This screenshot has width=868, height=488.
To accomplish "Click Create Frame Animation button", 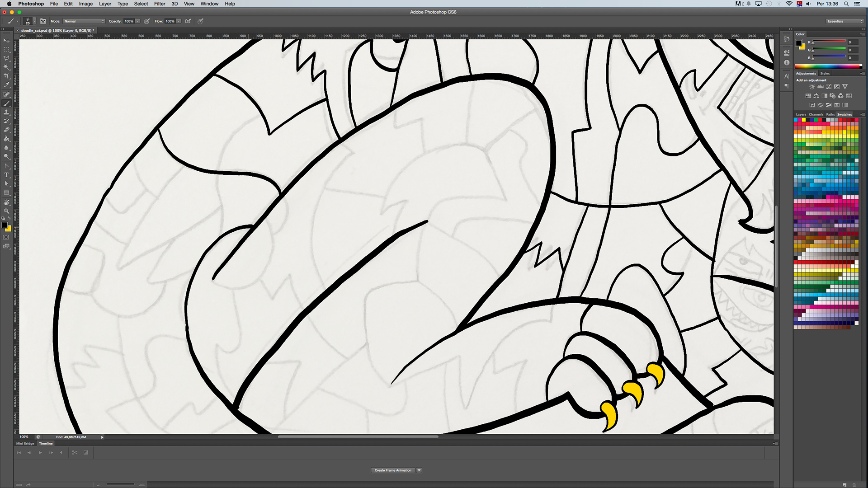I will click(393, 470).
